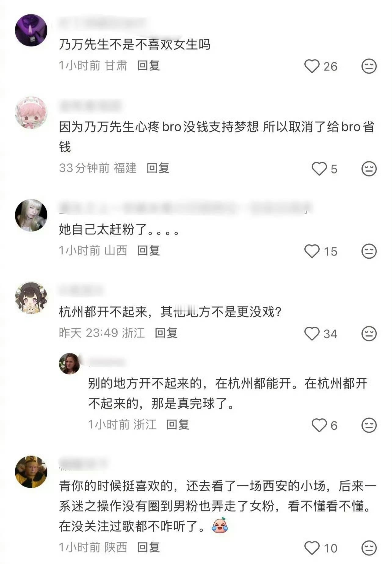The height and width of the screenshot is (564, 392).
Task: Reply to the Fujian comment from 33分钟前
Action: pyautogui.click(x=158, y=168)
